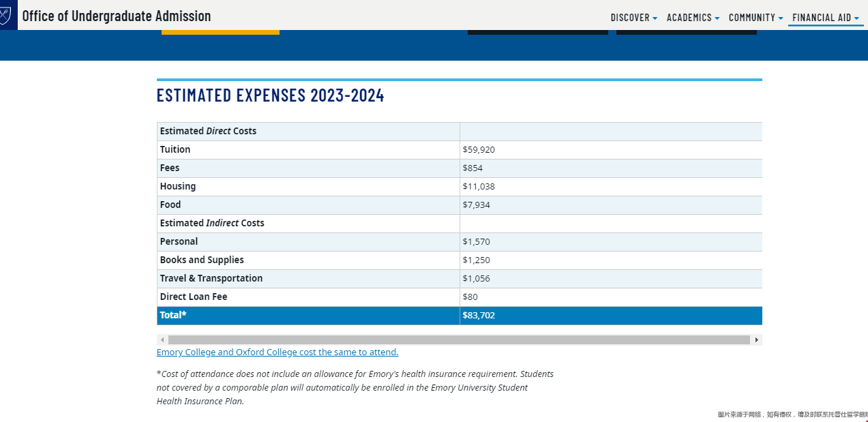The height and width of the screenshot is (422, 868).
Task: Select the Housing row label
Action: tap(178, 186)
